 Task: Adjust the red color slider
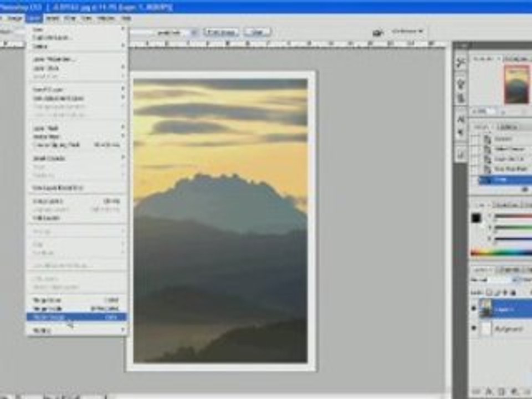pyautogui.click(x=513, y=216)
